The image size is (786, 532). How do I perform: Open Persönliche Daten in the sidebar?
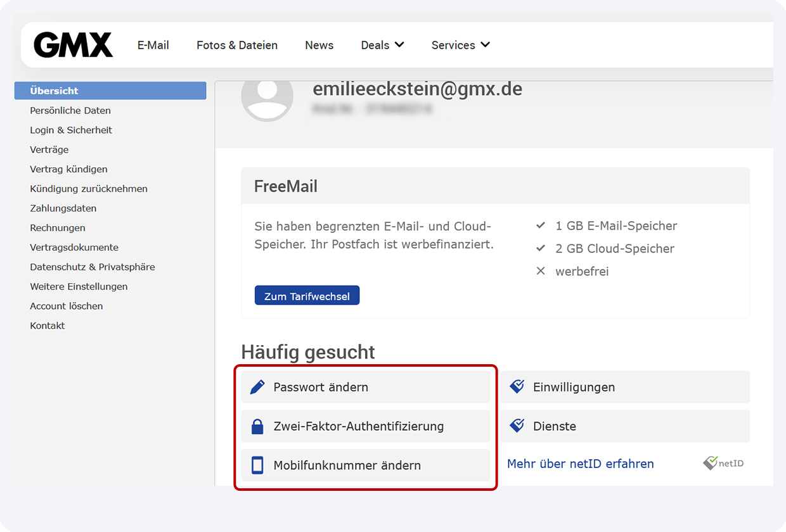[x=70, y=110]
